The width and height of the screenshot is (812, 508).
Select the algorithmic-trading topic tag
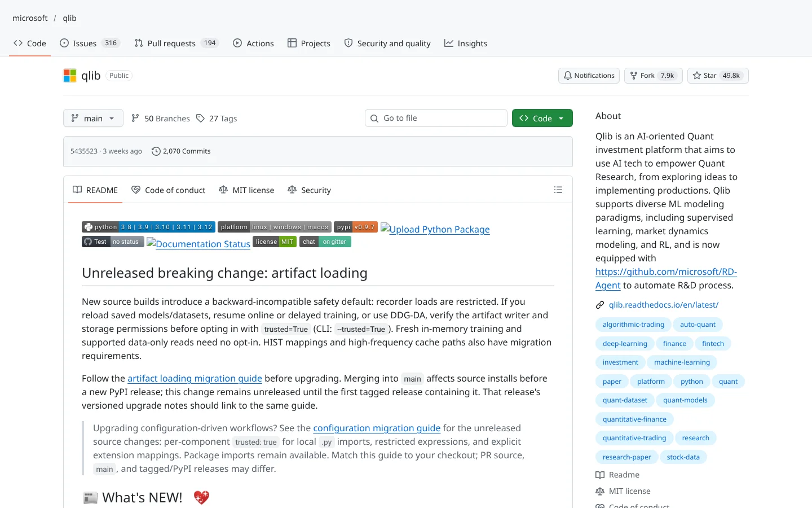coord(633,325)
